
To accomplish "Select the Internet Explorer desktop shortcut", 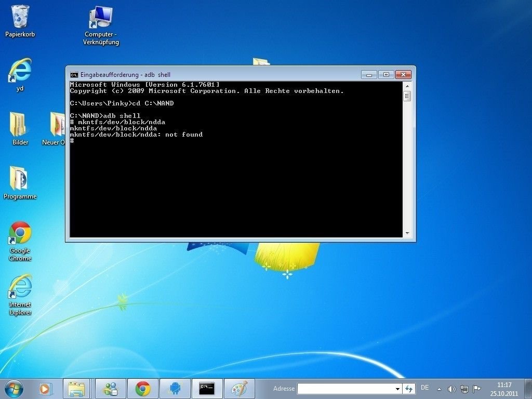I will click(20, 295).
